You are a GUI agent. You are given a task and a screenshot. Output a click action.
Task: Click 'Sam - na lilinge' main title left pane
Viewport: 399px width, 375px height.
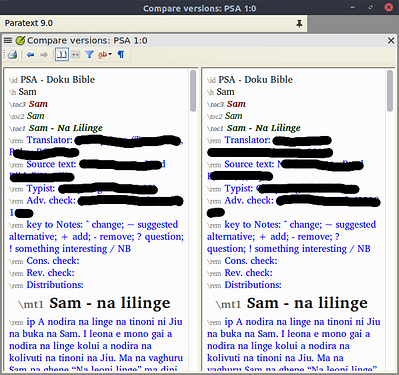110,303
